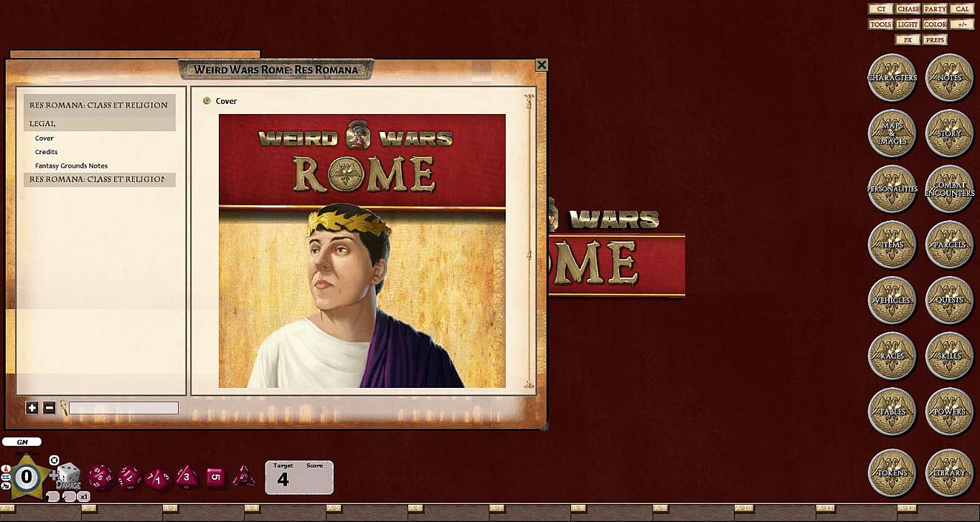Screen dimensions: 980x522
Task: Pick the d20 die
Action: [x=100, y=476]
